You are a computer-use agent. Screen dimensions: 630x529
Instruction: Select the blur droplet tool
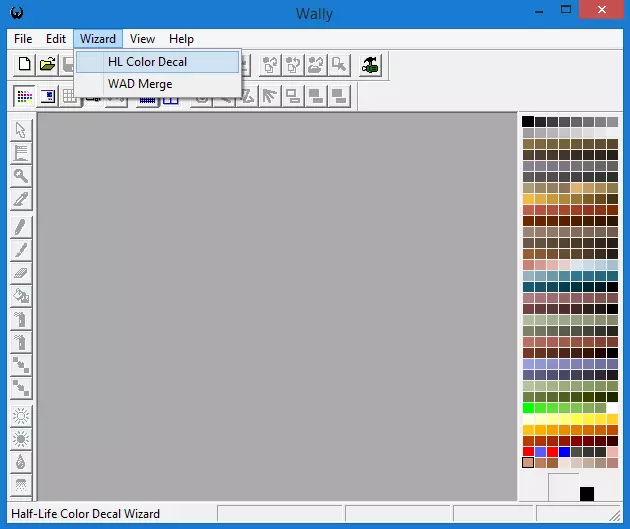(21, 462)
